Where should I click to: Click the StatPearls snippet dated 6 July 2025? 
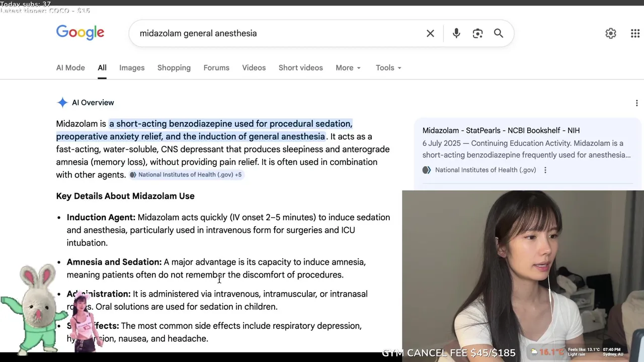[526, 149]
